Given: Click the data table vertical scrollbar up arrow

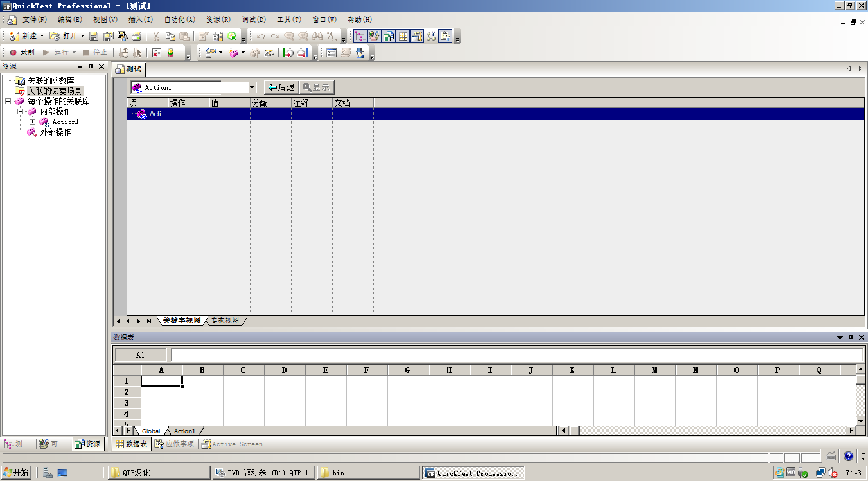Looking at the screenshot, I should (861, 370).
